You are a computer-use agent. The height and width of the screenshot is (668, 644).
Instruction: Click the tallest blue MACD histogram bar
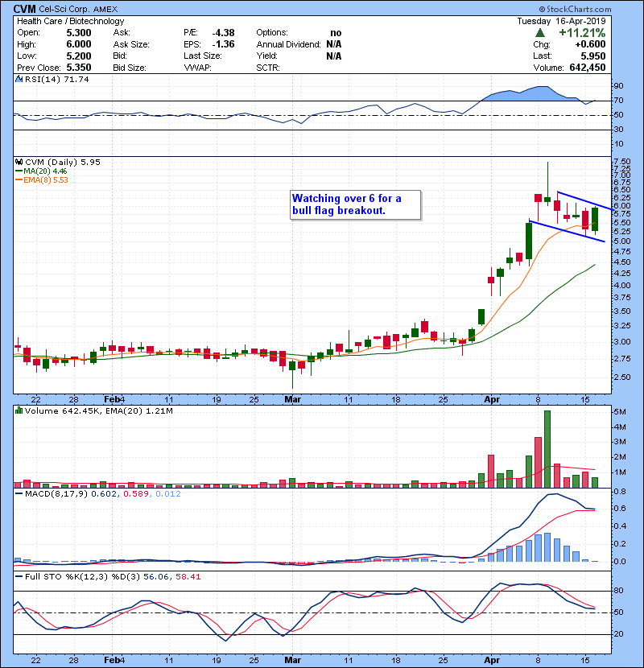tap(547, 547)
